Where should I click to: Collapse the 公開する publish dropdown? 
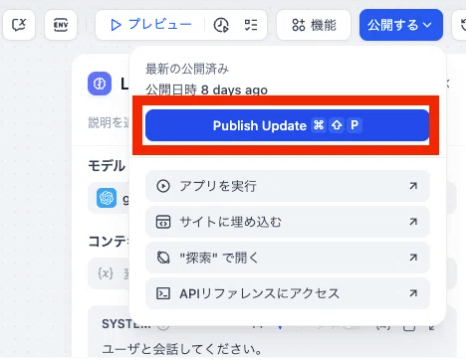point(401,25)
